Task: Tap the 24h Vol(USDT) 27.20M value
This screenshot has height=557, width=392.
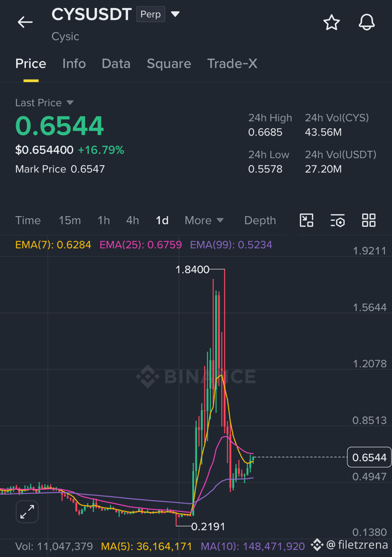Action: tap(323, 169)
